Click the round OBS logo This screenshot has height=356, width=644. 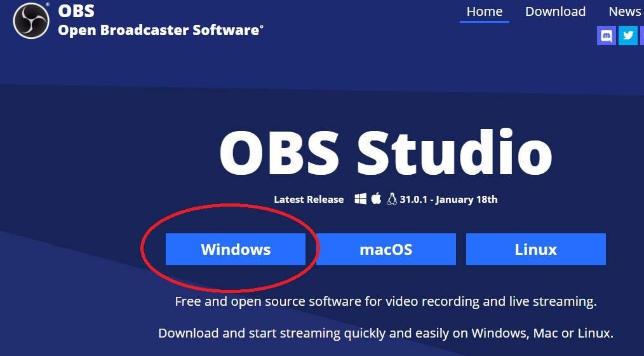tap(31, 20)
